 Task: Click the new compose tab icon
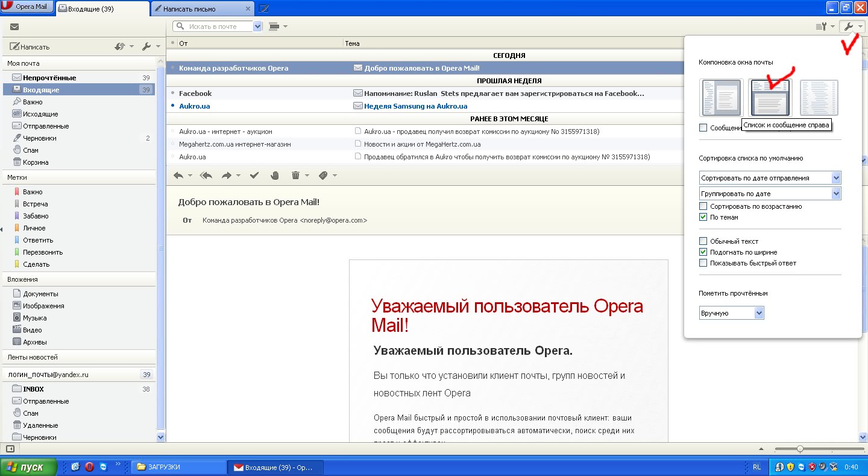tap(263, 8)
